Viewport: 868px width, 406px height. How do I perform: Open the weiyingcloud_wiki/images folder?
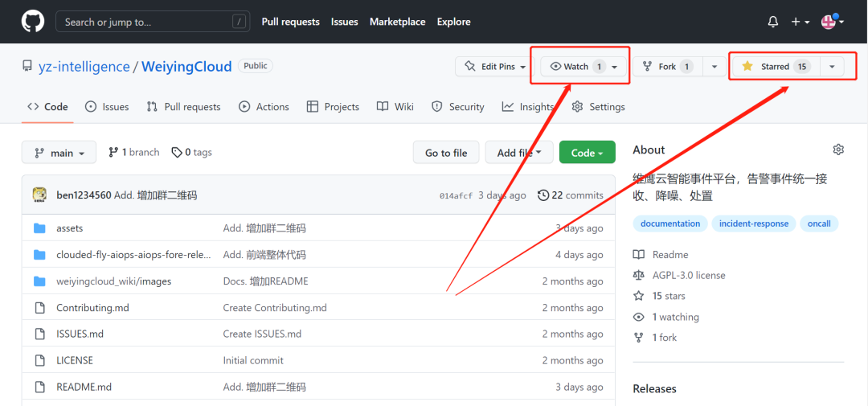(x=114, y=281)
